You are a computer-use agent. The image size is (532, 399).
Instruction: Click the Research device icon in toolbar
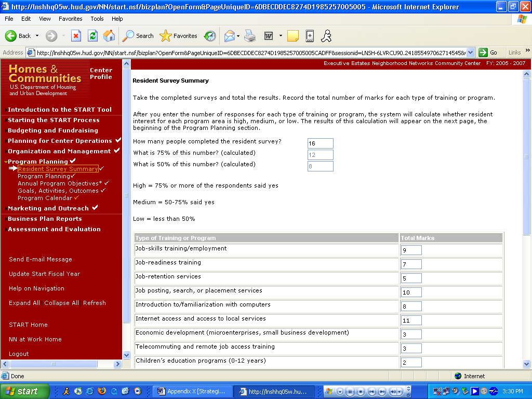310,36
